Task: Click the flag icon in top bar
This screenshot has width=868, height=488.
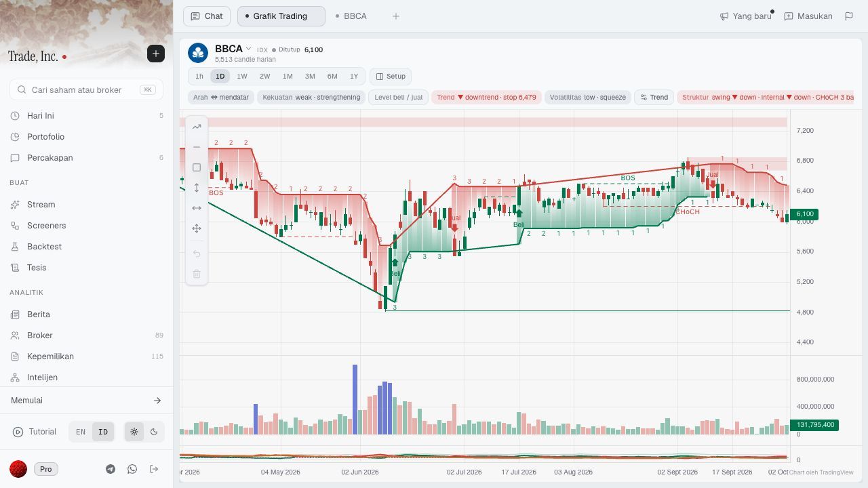Action: pos(849,16)
